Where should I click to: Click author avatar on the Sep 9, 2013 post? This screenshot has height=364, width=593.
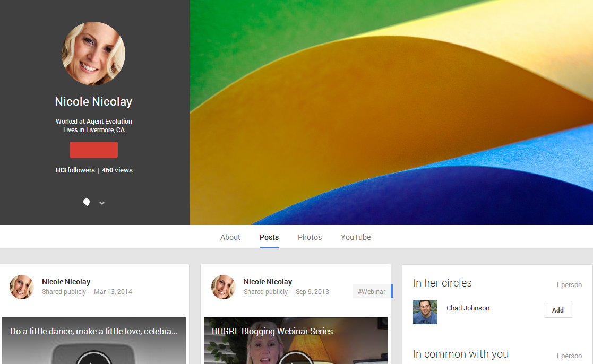(x=224, y=287)
